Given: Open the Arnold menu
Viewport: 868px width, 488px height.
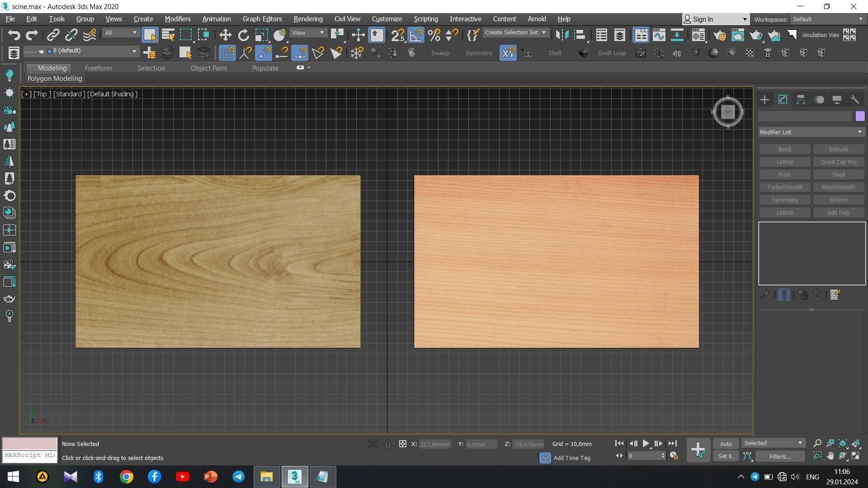Looking at the screenshot, I should (537, 19).
